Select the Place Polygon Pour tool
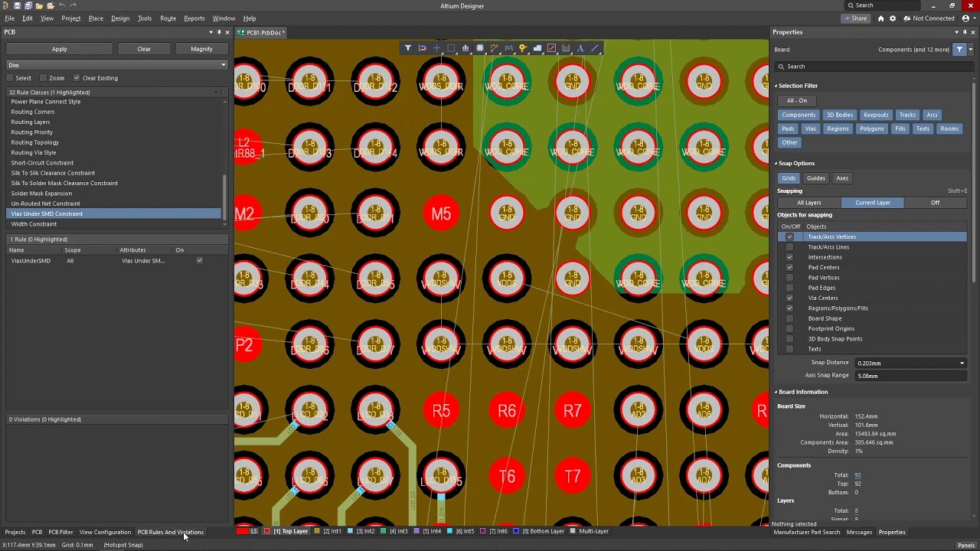 pyautogui.click(x=537, y=48)
